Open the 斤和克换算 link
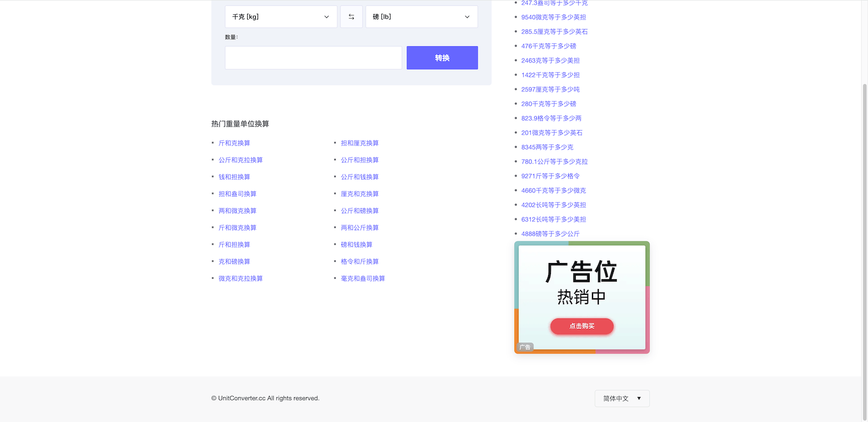Screen dimensions: 868x422 coord(234,143)
